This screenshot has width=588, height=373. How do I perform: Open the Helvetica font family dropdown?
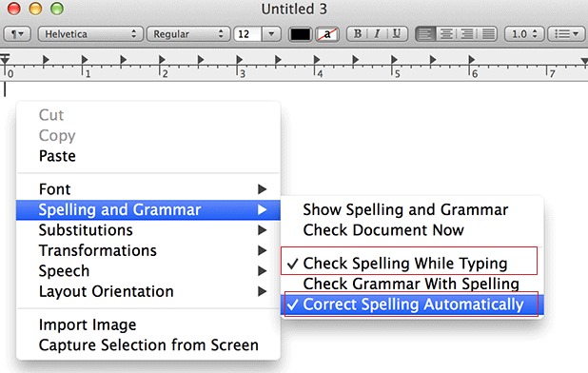click(x=90, y=34)
